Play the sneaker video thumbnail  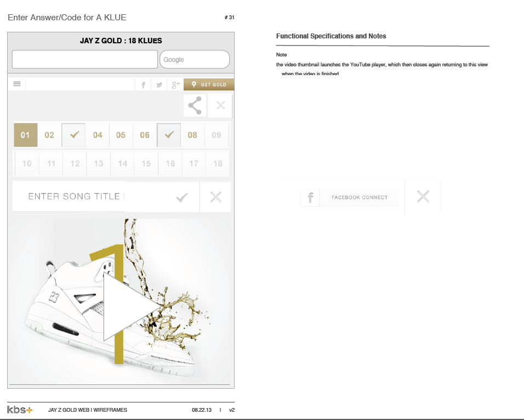click(x=132, y=307)
